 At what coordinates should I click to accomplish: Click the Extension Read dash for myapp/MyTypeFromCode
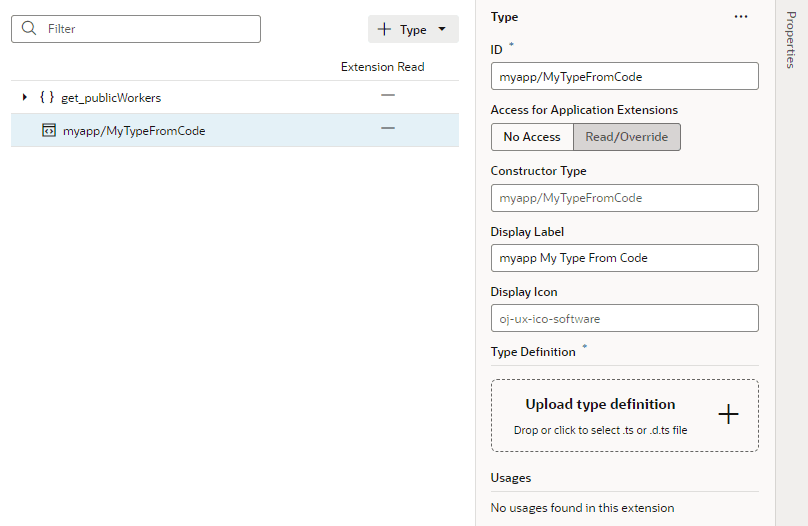click(x=388, y=128)
